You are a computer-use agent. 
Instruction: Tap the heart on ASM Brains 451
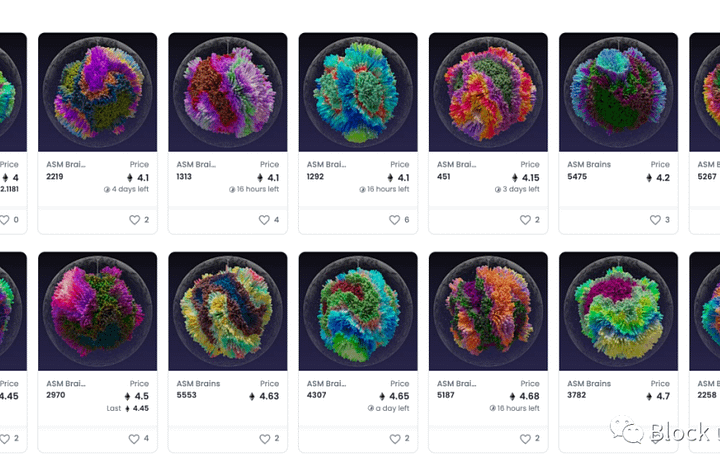click(525, 220)
